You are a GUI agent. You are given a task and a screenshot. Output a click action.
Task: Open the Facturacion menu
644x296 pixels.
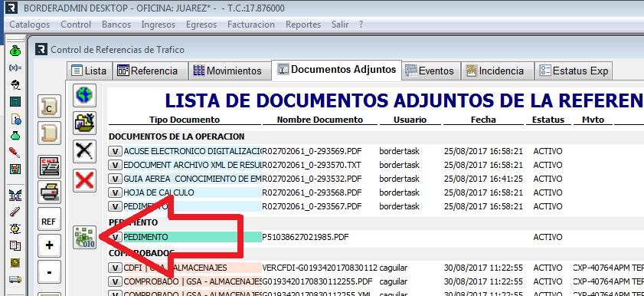(x=251, y=25)
